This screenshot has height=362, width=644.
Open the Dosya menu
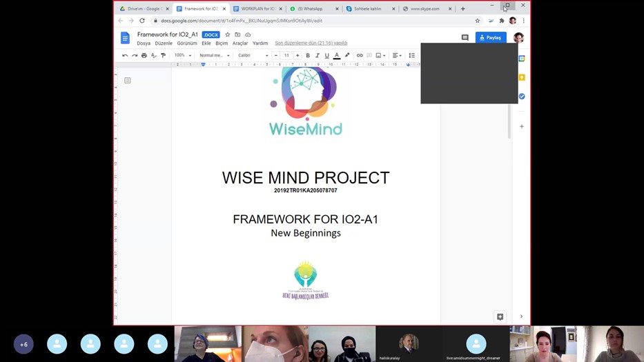(x=143, y=43)
